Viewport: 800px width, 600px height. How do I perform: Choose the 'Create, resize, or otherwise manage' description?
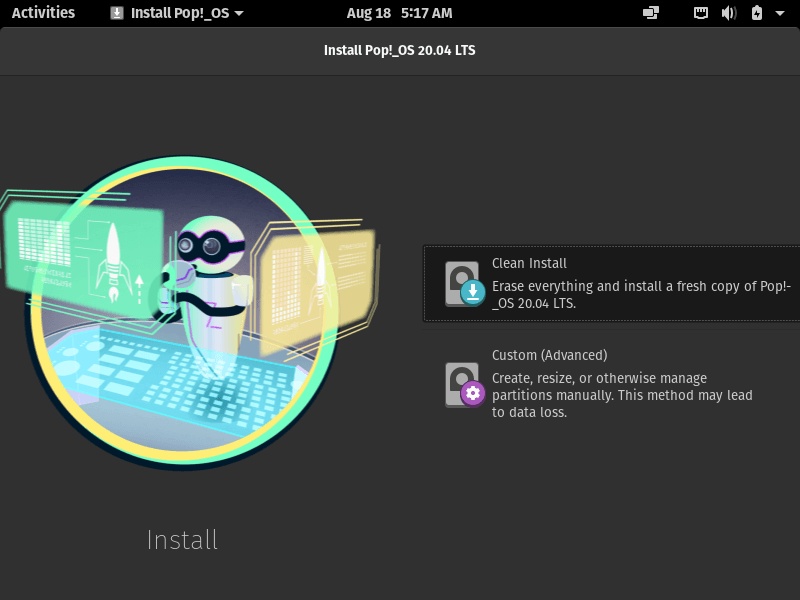622,395
